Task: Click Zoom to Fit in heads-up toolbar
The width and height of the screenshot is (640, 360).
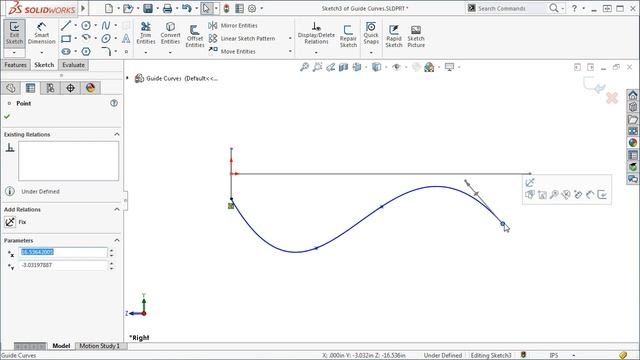Action: click(x=304, y=67)
